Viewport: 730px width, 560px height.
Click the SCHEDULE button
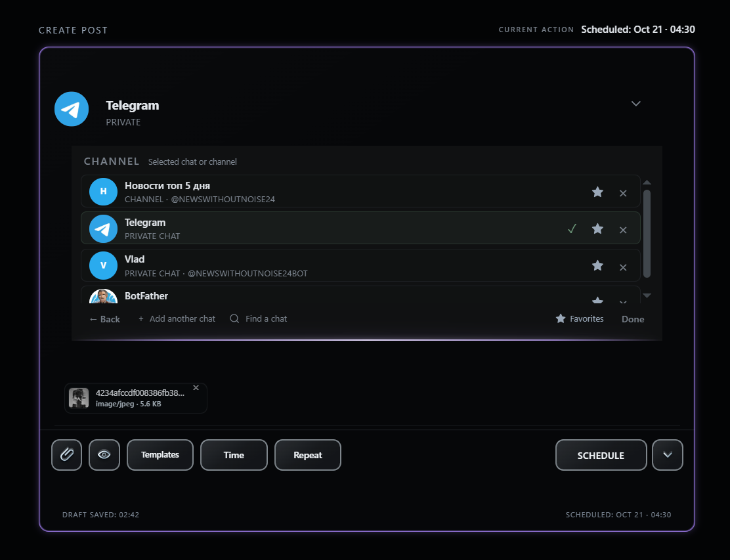pos(601,455)
